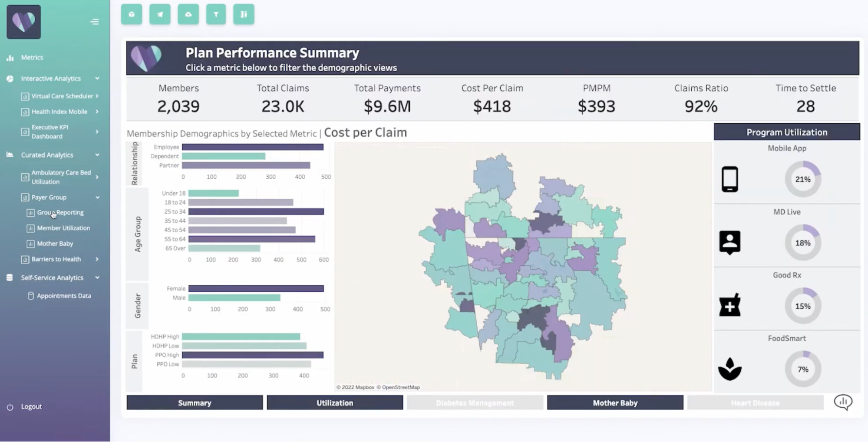Click the cube icon toolbar button
This screenshot has height=442, width=868.
132,14
